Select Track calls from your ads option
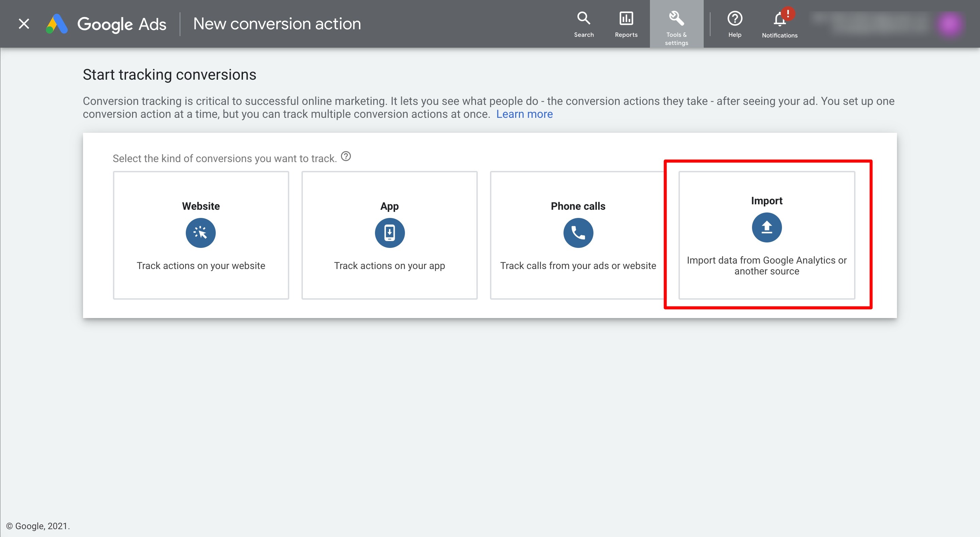Viewport: 980px width, 537px height. click(578, 265)
